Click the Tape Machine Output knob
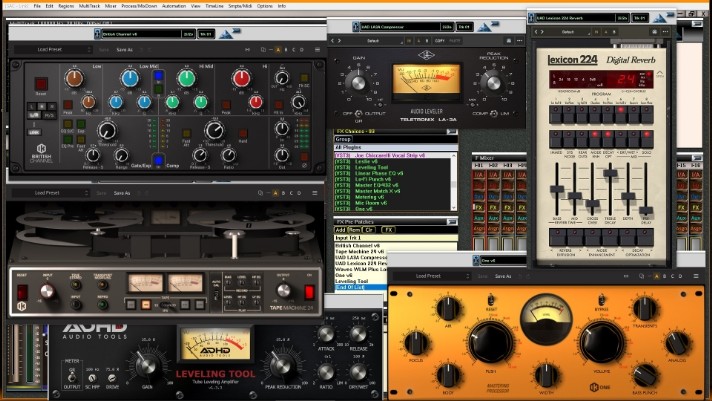 283,291
